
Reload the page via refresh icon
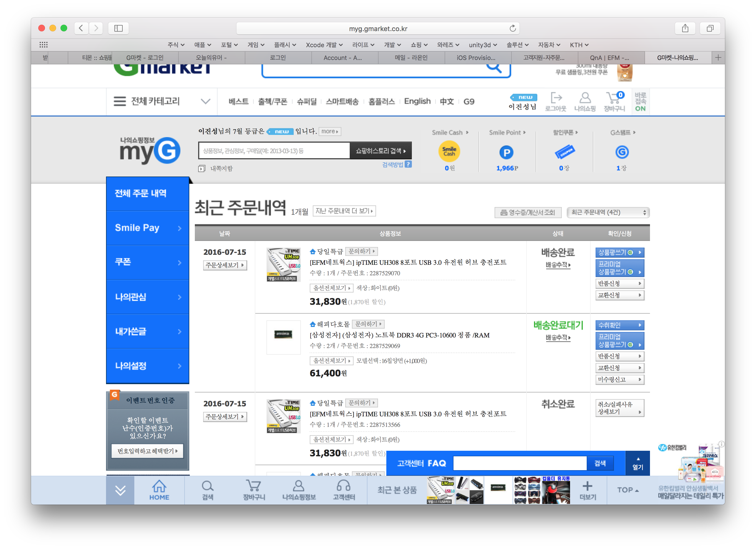coord(513,28)
